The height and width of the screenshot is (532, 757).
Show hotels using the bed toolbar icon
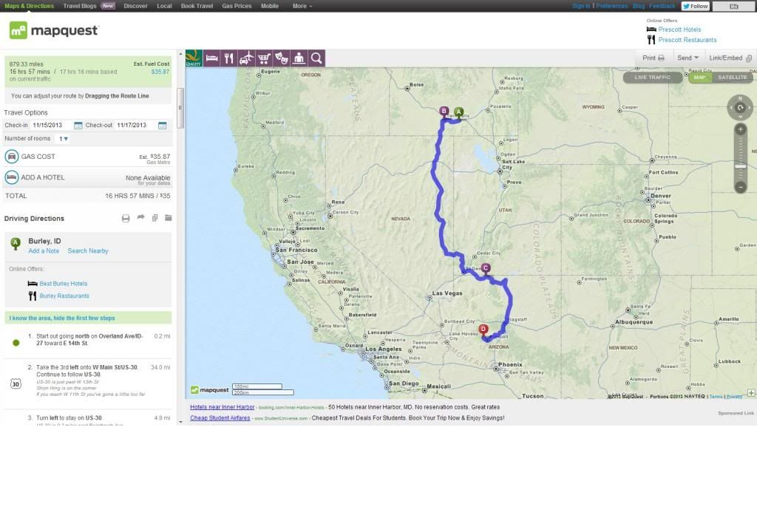click(211, 58)
